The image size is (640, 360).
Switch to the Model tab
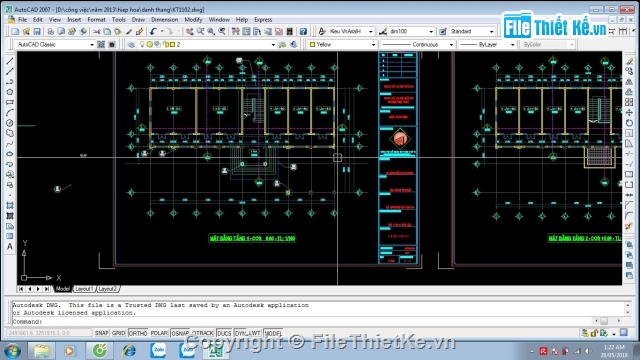[62, 289]
